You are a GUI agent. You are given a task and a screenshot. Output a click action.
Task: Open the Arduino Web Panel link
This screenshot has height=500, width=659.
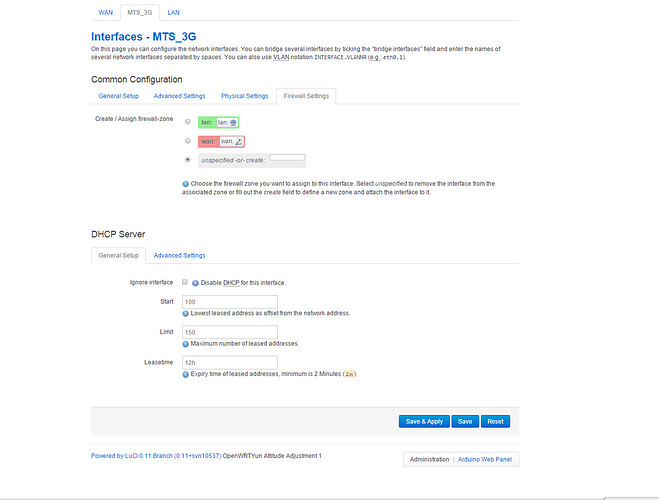click(485, 460)
